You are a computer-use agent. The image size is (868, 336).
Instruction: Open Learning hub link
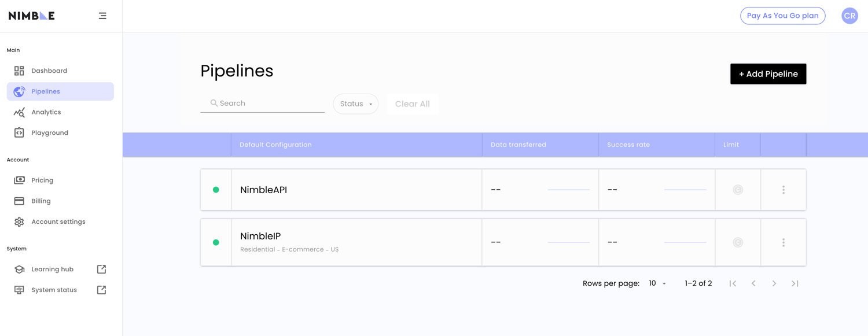click(x=60, y=269)
